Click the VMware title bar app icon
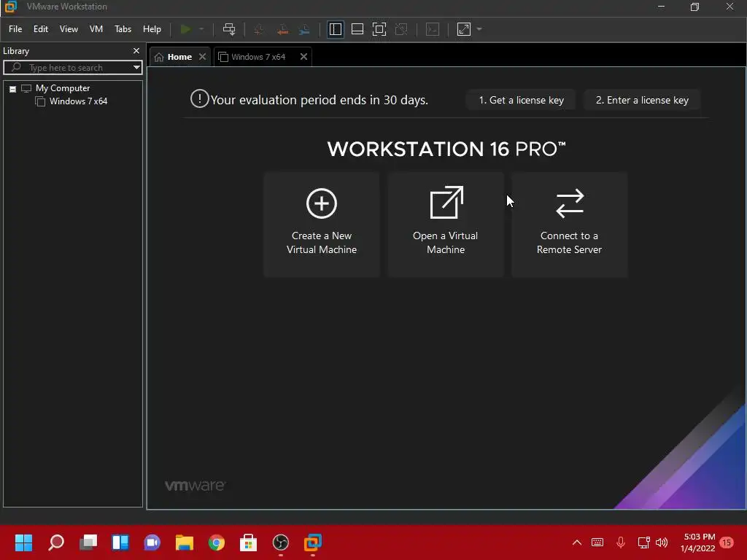This screenshot has width=747, height=560. 10,7
